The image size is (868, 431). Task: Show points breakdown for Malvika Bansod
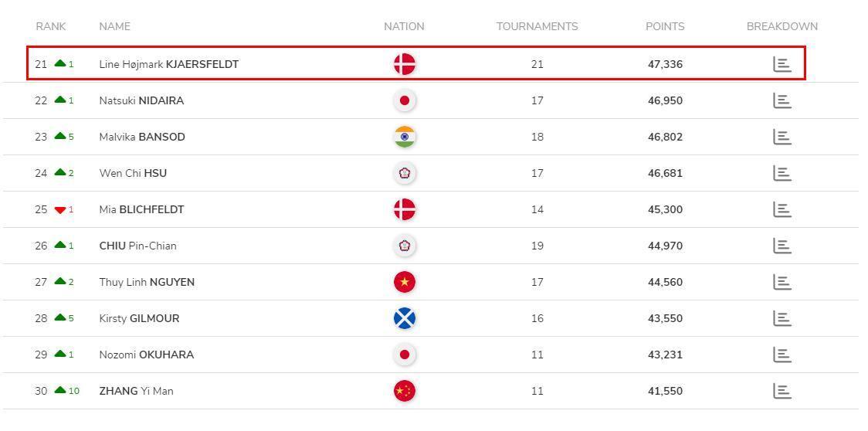pyautogui.click(x=782, y=137)
